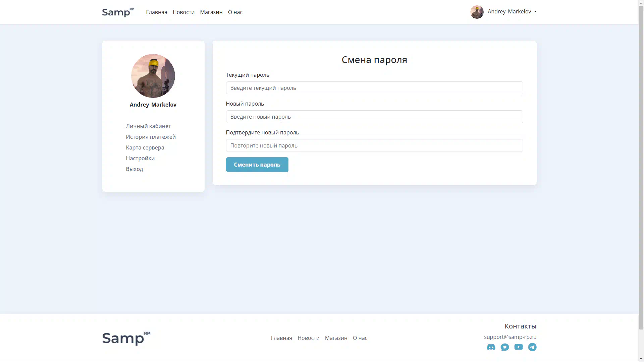Click Магазин link in footer
644x362 pixels.
pyautogui.click(x=336, y=338)
